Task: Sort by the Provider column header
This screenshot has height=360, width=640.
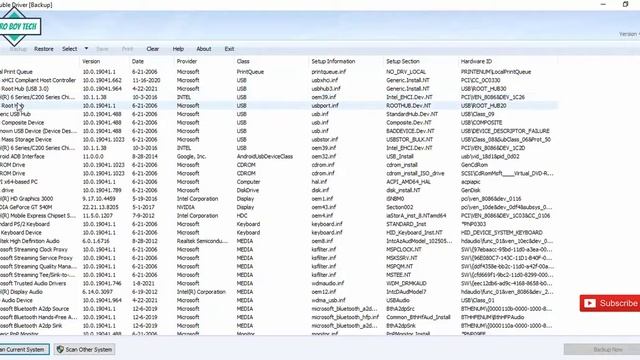Action: pyautogui.click(x=187, y=62)
